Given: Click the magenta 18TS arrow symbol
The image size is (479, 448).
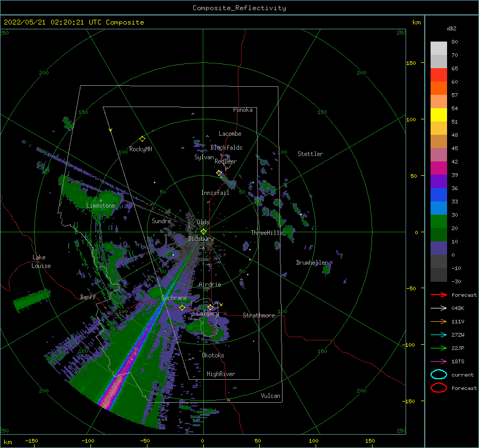Looking at the screenshot, I should [x=439, y=362].
